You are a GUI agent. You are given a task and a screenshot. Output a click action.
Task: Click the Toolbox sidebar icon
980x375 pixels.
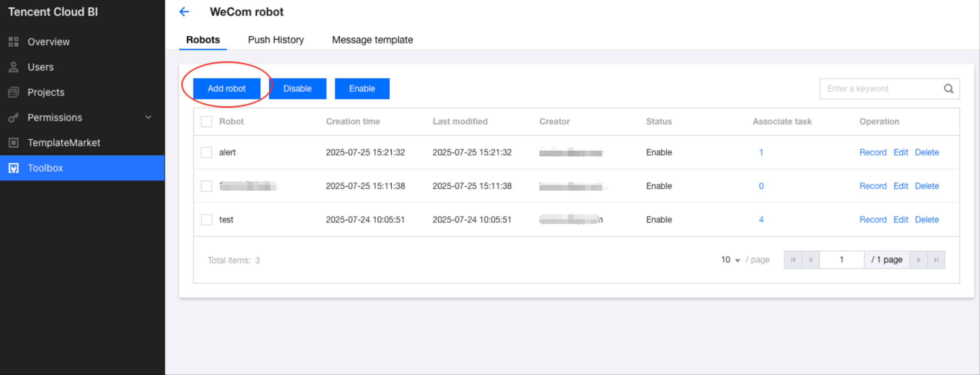point(14,168)
